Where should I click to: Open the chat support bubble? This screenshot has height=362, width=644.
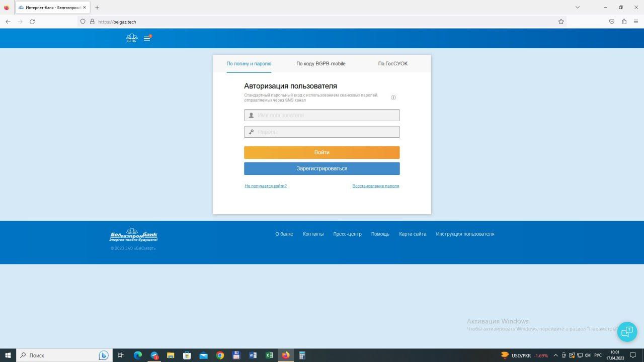tap(627, 332)
